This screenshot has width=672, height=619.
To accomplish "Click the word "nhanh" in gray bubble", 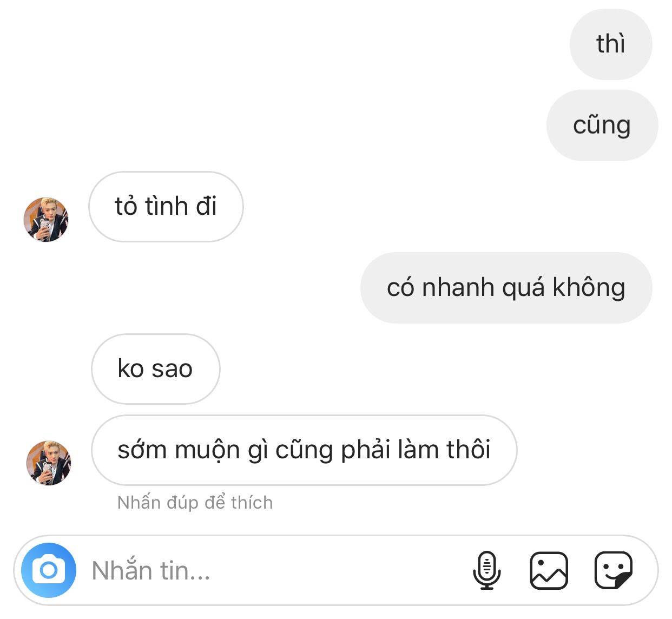I will [458, 287].
